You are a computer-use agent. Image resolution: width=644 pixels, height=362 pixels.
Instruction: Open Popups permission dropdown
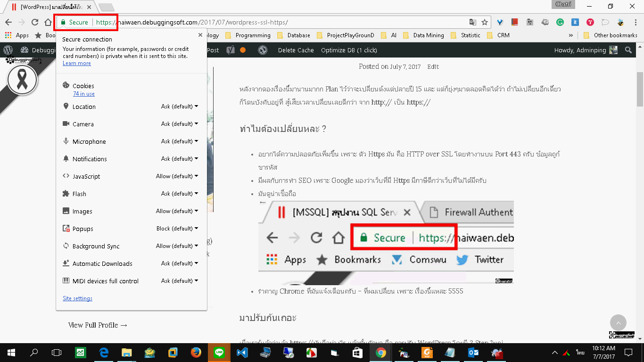177,229
